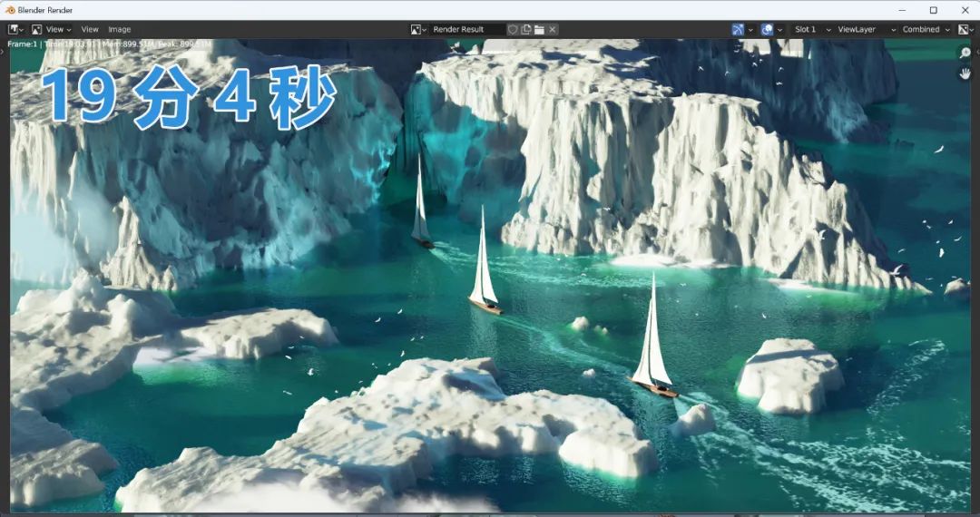Viewport: 980px width, 517px height.
Task: Toggle overlays visibility icon
Action: tap(767, 29)
